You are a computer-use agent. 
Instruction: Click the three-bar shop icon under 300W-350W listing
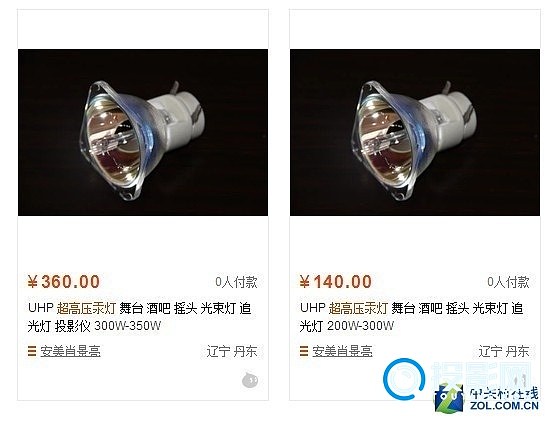[x=32, y=351]
